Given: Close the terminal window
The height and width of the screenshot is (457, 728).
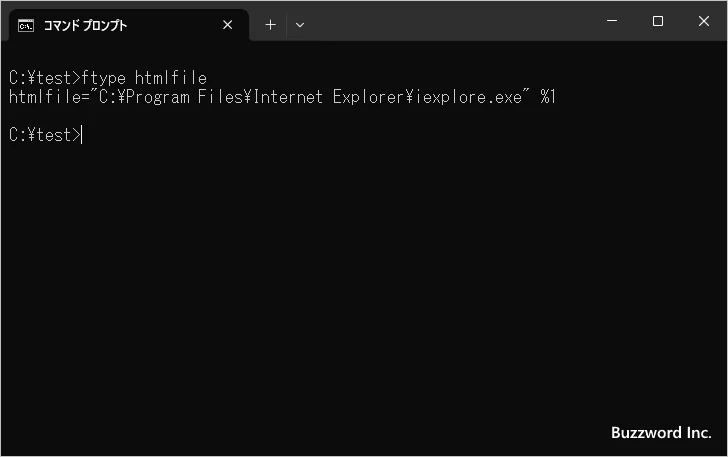Looking at the screenshot, I should point(704,21).
